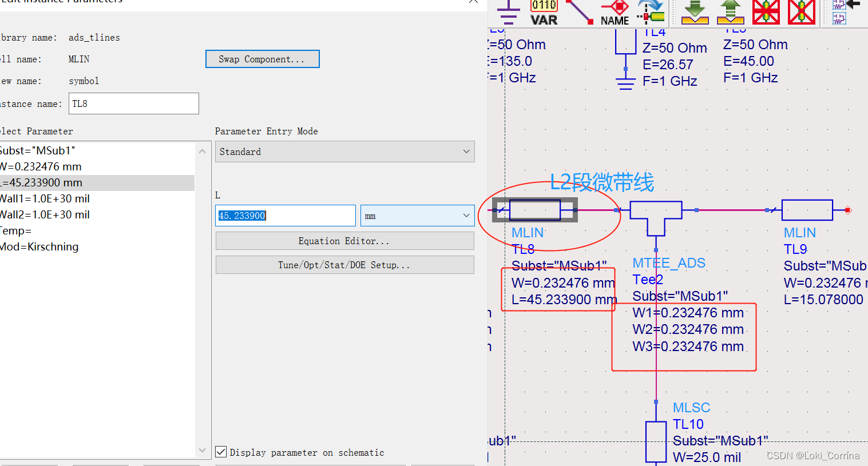
Task: Click parameter list scrollbar up arrow
Action: 202,151
